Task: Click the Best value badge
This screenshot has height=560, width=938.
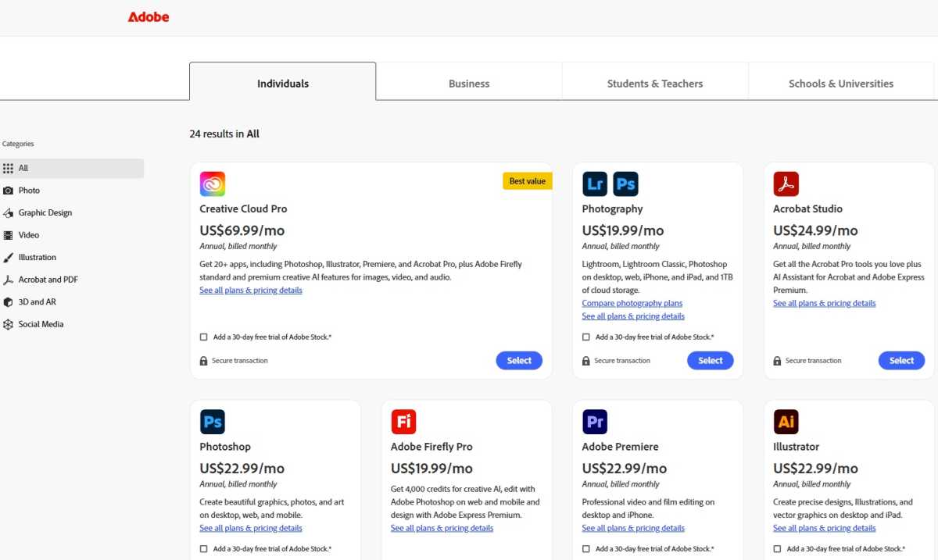Action: tap(527, 180)
